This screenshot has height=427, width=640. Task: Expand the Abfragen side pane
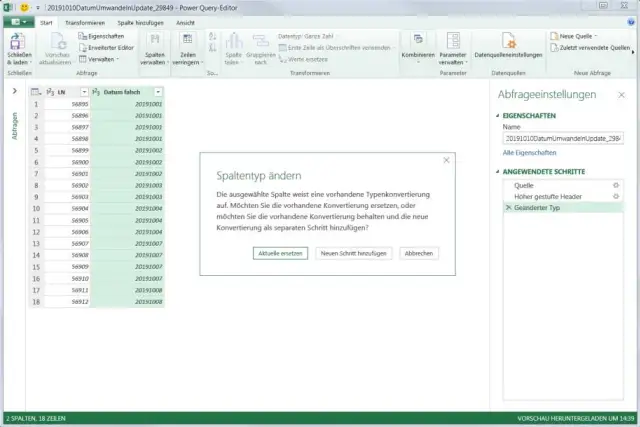14,91
